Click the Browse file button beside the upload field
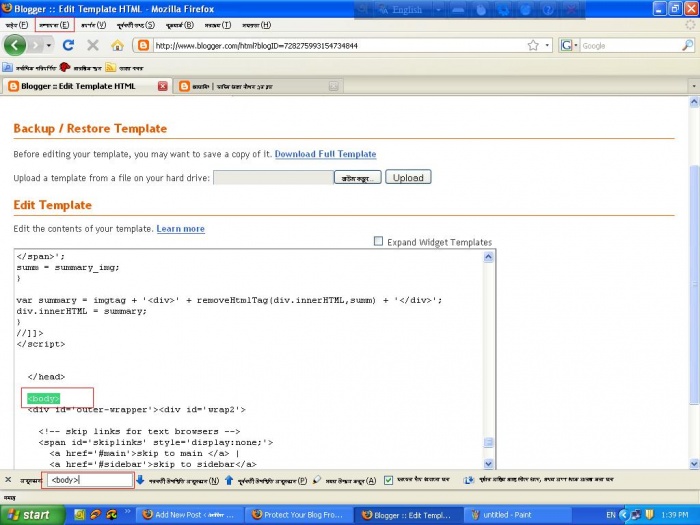700x525 pixels. click(358, 178)
